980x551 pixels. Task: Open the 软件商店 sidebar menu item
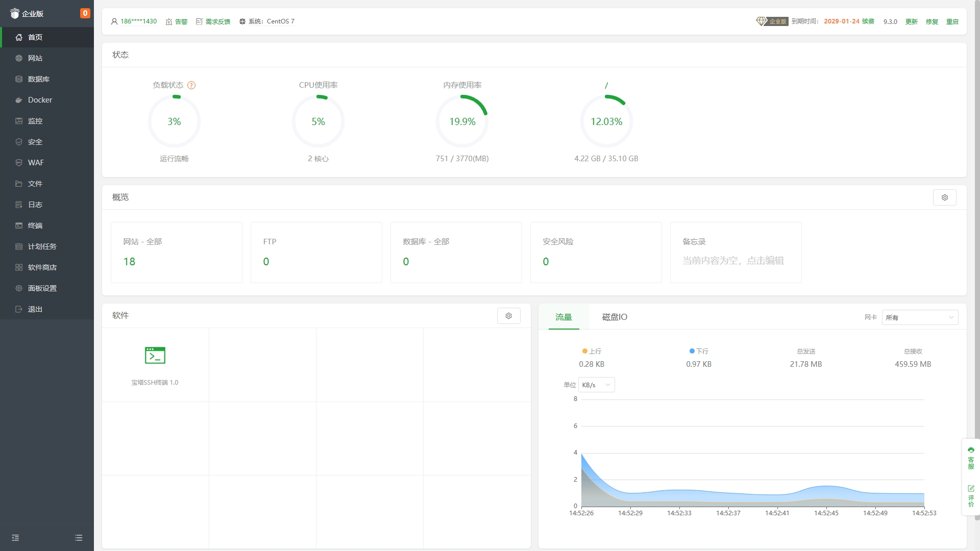(42, 267)
